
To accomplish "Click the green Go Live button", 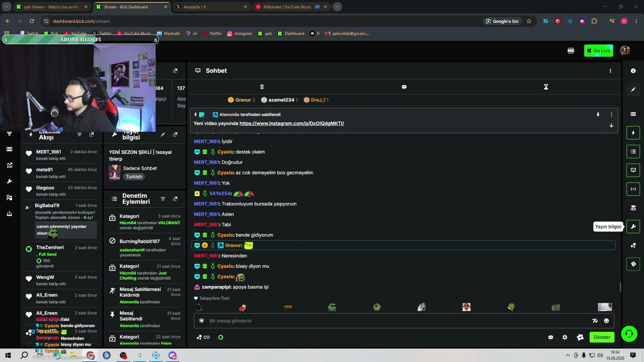I will (598, 50).
